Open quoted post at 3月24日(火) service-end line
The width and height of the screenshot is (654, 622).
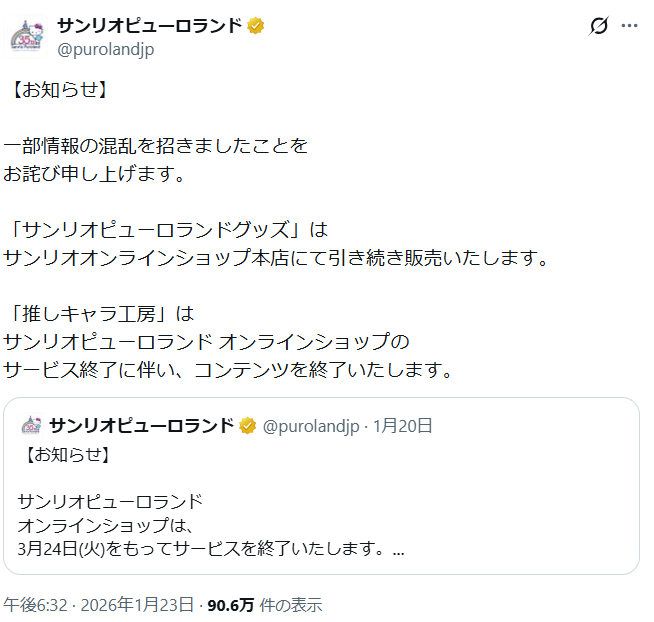point(200,549)
